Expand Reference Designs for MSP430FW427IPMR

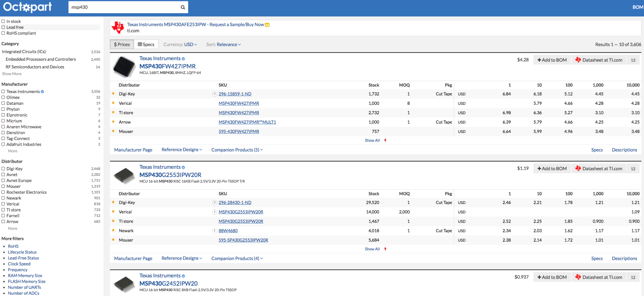[182, 150]
